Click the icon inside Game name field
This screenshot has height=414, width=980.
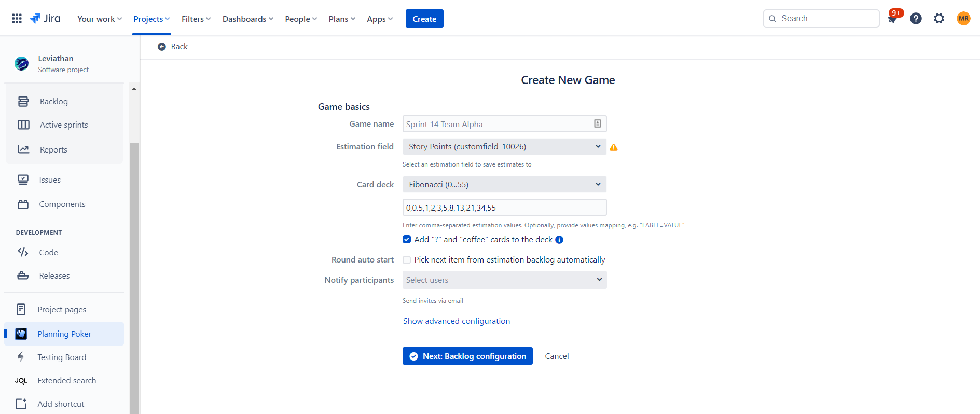(x=598, y=123)
